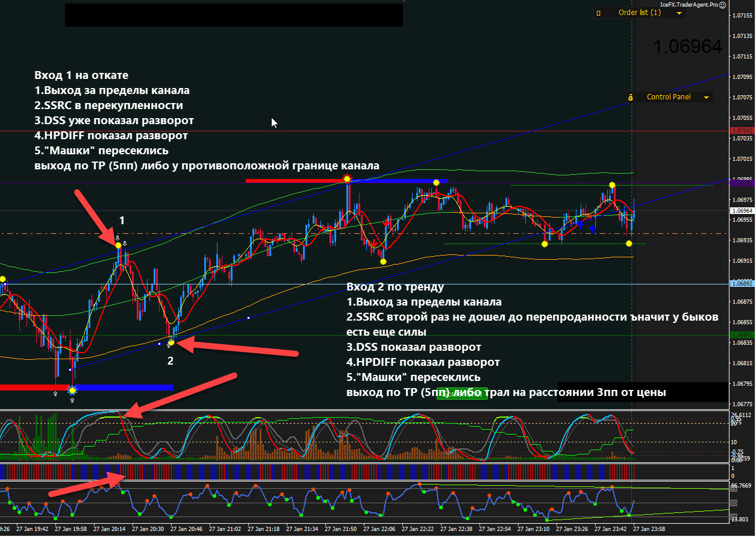
Task: Select the red down-arrow signal near 22:06
Action: [x=374, y=243]
